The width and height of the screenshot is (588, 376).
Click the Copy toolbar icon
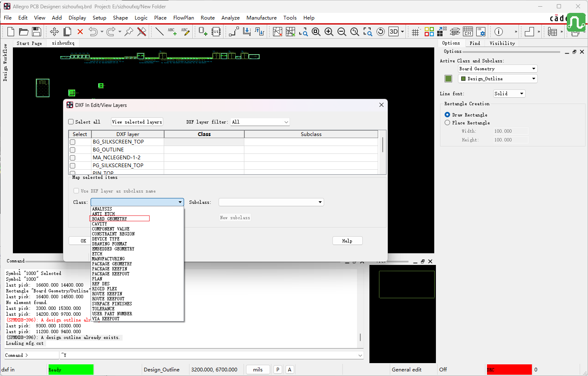67,32
